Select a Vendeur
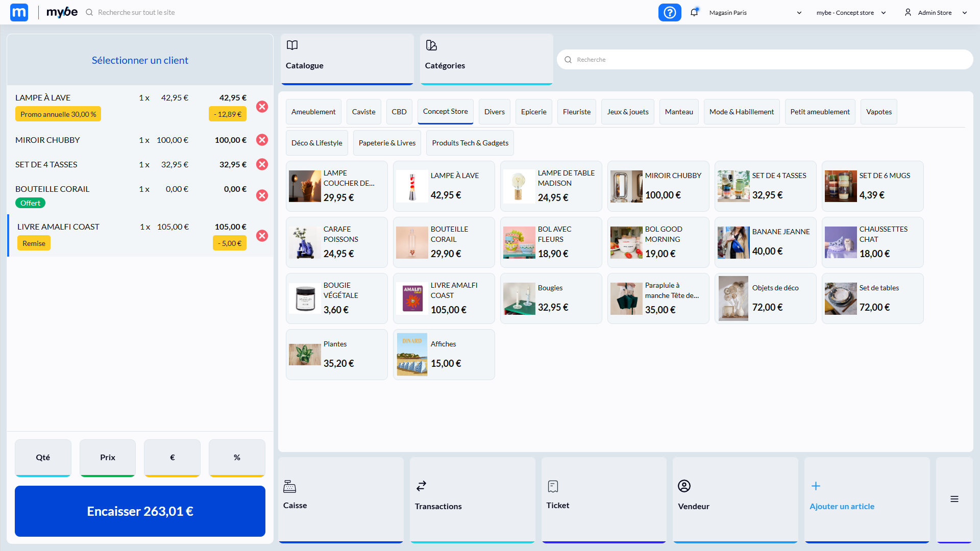Viewport: 980px width, 551px height. (735, 499)
